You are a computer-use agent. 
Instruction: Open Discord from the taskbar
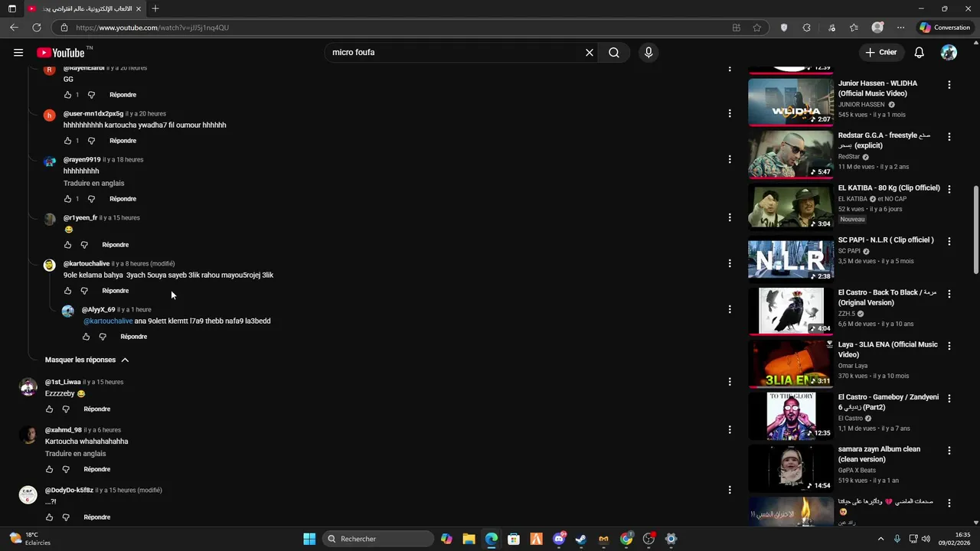(x=559, y=539)
